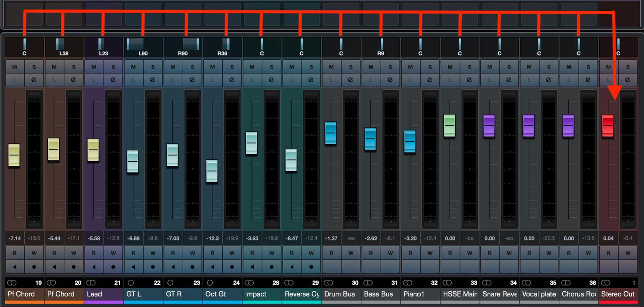
Task: Mute the Pf Chord channel 19
Action: click(x=15, y=67)
